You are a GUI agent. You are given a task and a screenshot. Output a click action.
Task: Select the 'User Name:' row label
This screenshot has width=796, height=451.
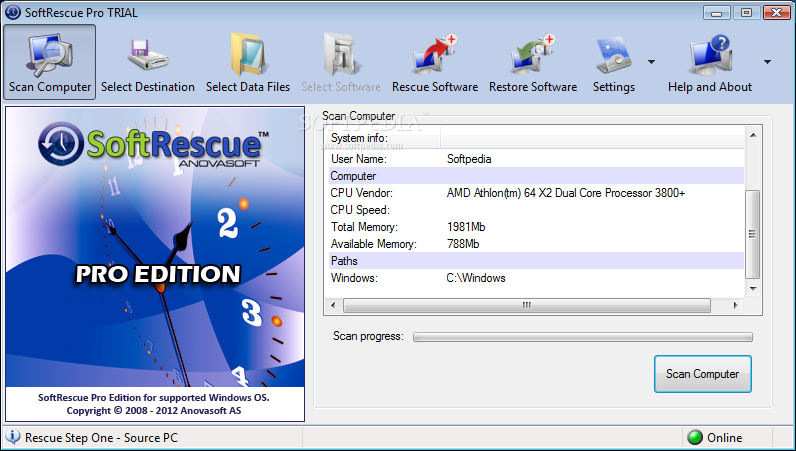coord(358,159)
